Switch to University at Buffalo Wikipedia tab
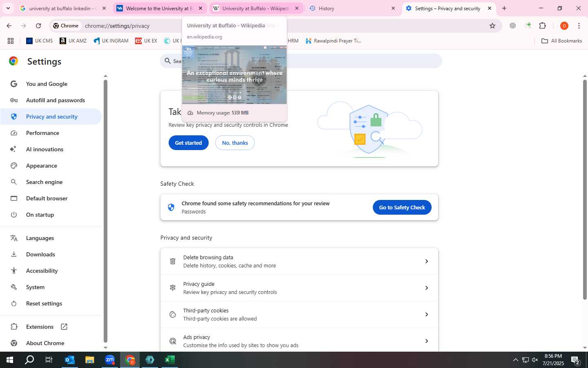Image resolution: width=588 pixels, height=368 pixels. (x=255, y=8)
